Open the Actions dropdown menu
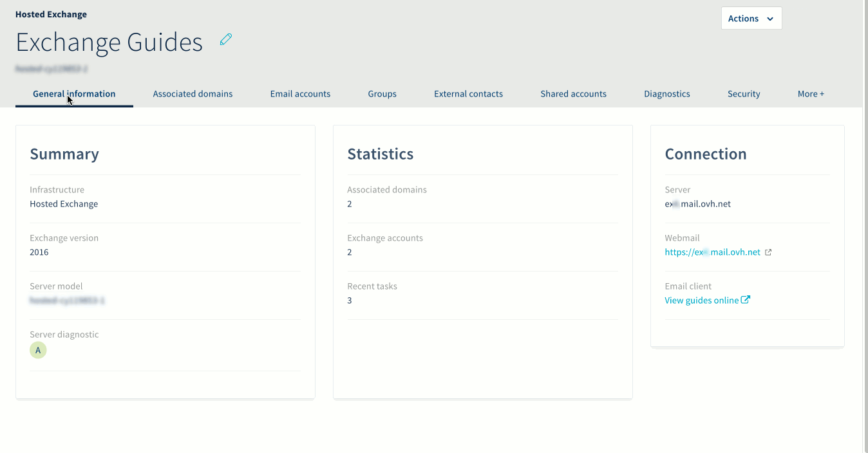Viewport: 868px width, 453px height. click(751, 19)
